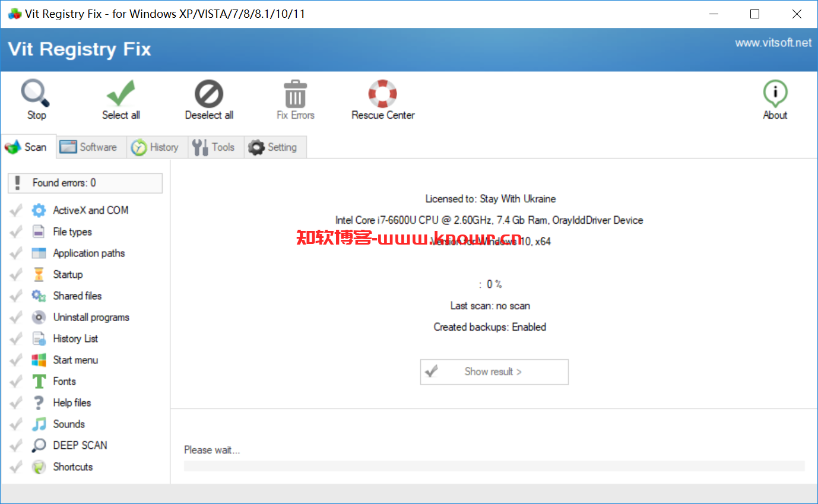This screenshot has width=818, height=504.
Task: Close the Vit Registry Fix window
Action: tap(796, 14)
